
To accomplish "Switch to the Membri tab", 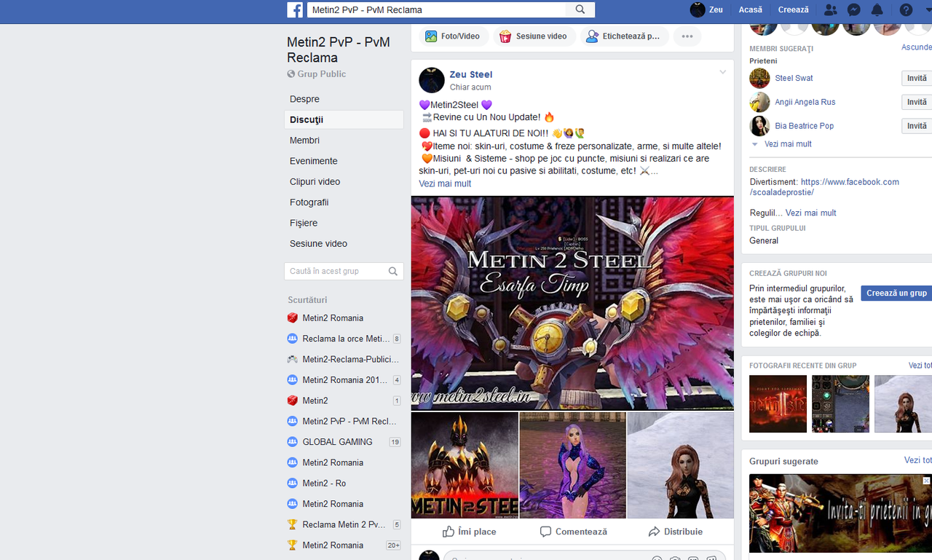I will (x=306, y=140).
